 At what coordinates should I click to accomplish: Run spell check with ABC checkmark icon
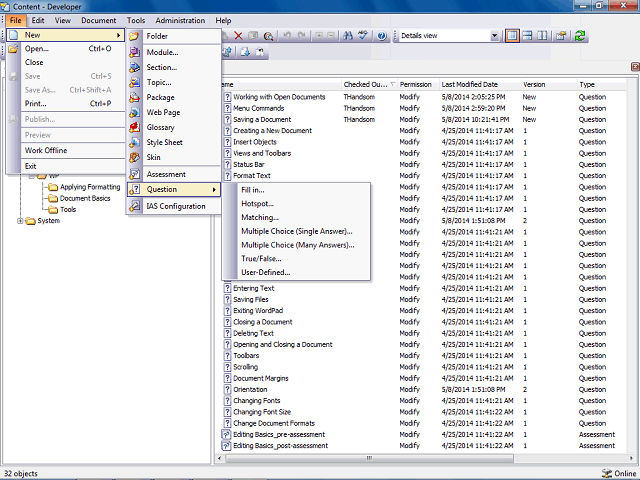[x=363, y=36]
